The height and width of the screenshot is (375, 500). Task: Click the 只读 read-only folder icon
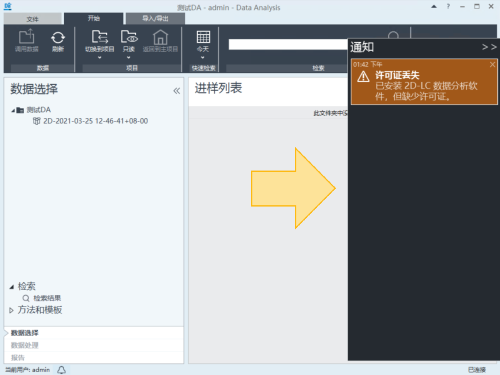coord(129,37)
